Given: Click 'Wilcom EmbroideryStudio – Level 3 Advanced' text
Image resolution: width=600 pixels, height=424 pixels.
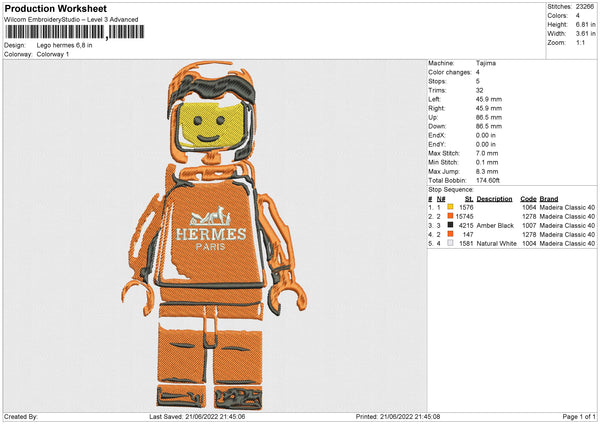Looking at the screenshot, I should coord(71,20).
